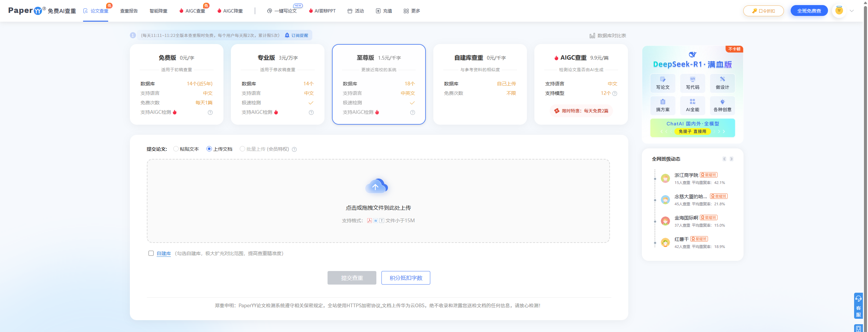This screenshot has height=332, width=868.
Task: Click the DeepSeek whale logo
Action: click(x=692, y=54)
